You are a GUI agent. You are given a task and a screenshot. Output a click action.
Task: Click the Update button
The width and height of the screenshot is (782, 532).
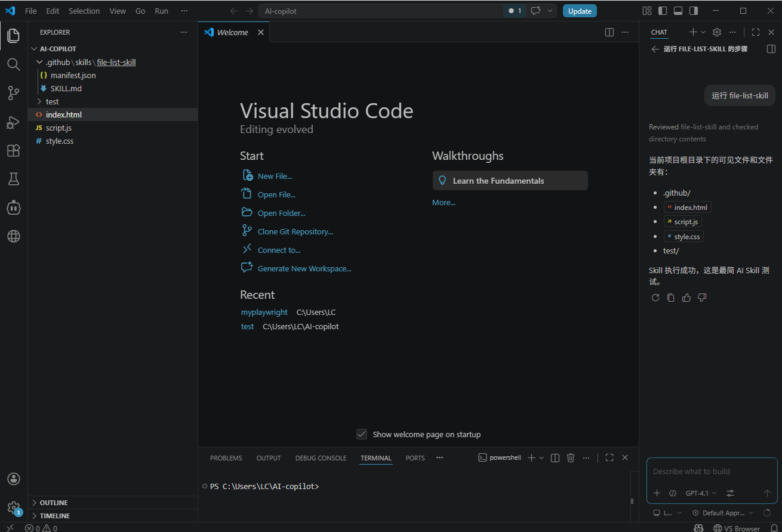point(580,11)
